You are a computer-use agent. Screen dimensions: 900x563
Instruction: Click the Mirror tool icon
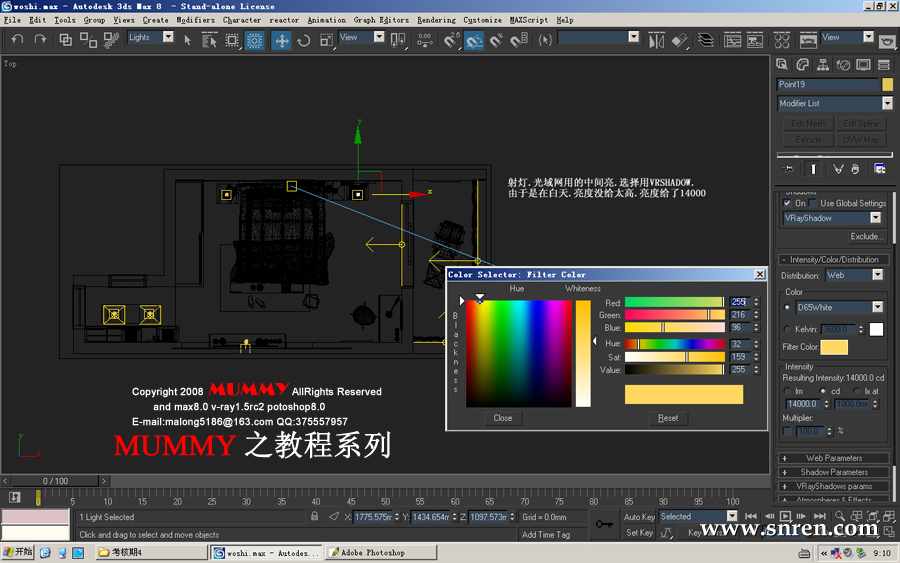pyautogui.click(x=656, y=40)
